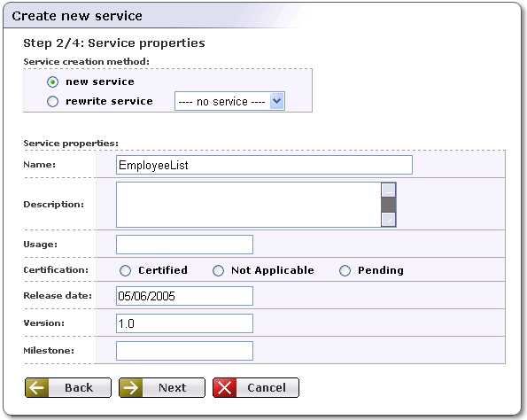Select the new service radio button
527x420 pixels.
(x=52, y=82)
